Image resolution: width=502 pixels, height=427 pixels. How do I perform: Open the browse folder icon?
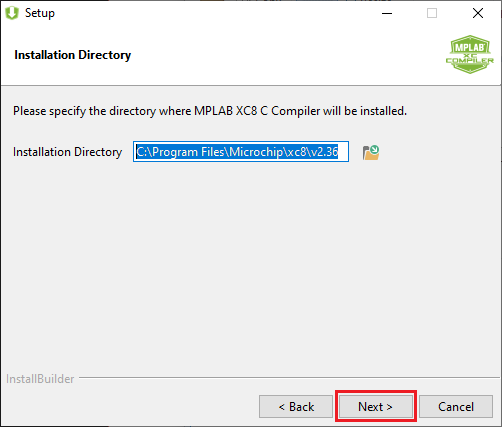pos(371,152)
